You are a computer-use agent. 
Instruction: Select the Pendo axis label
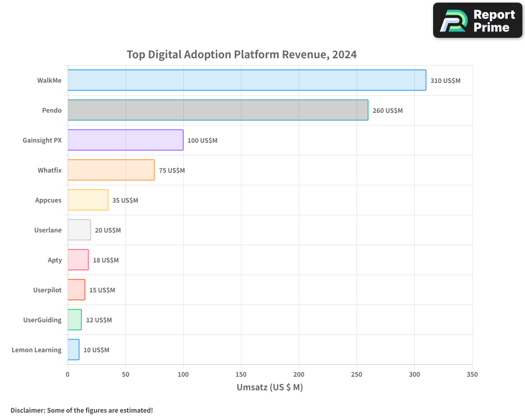click(53, 110)
